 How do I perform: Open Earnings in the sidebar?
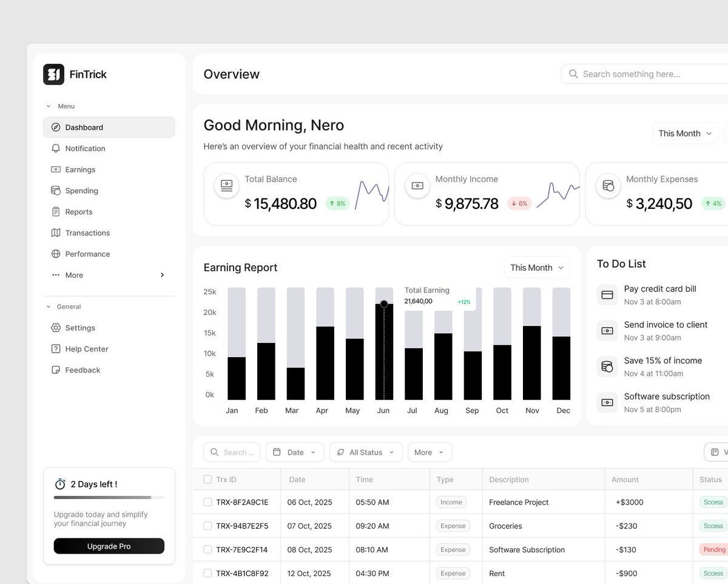(109, 169)
